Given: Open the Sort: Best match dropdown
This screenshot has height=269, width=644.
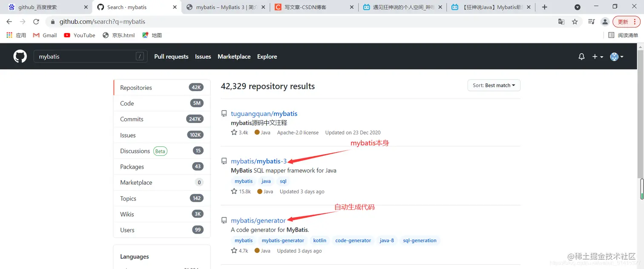Looking at the screenshot, I should click(494, 86).
